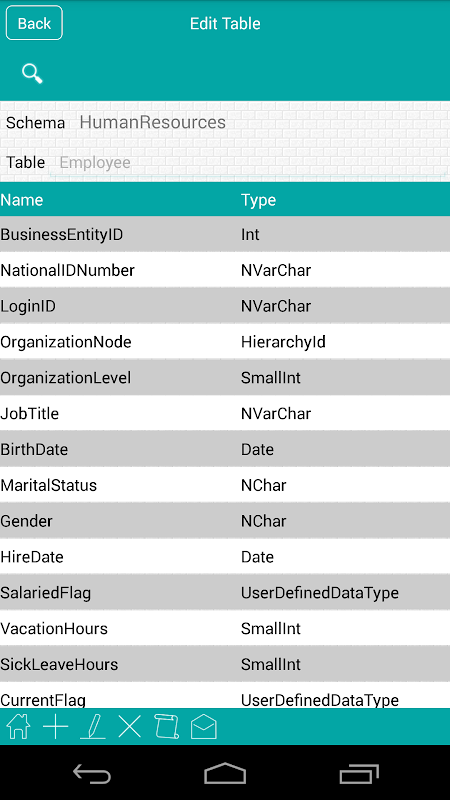Select the OrganizationNode HierarchyId row
The image size is (450, 800).
click(x=225, y=342)
